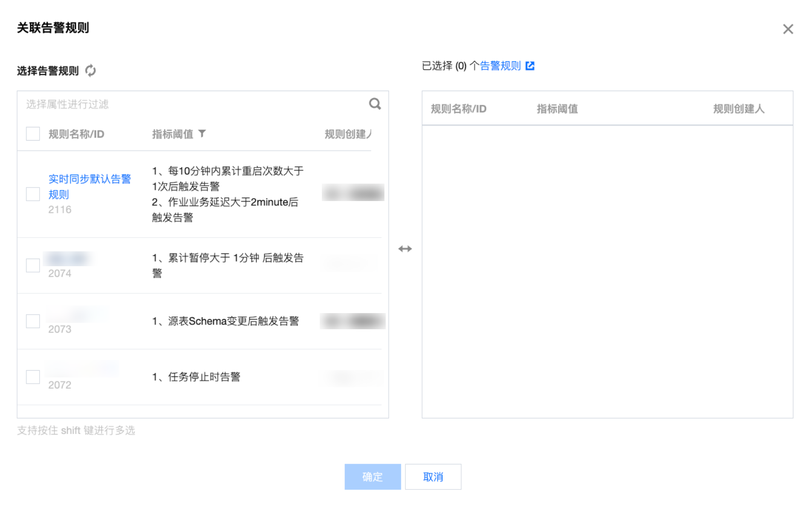Screen dimensions: 812x509
Task: Check the box for rule 2074
Action: click(33, 265)
